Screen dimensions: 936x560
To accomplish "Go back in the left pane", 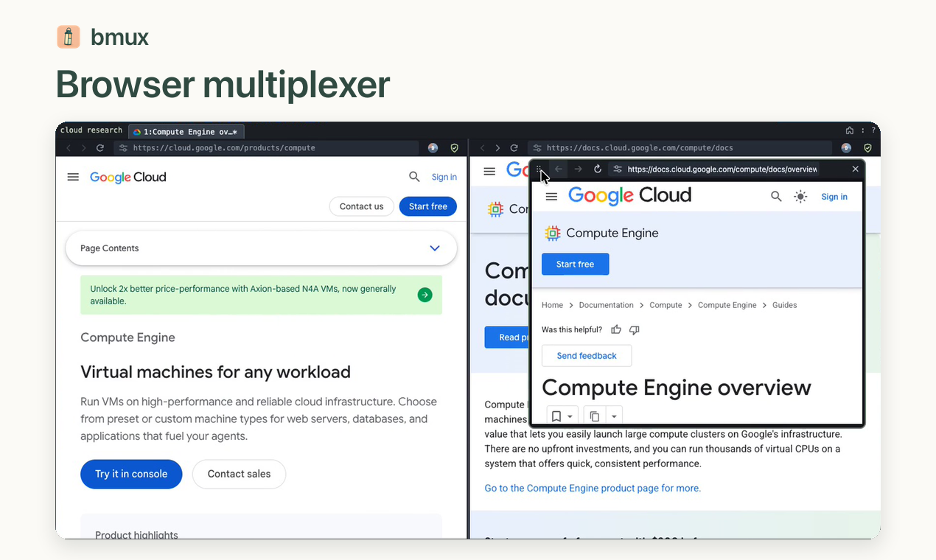I will [x=69, y=148].
